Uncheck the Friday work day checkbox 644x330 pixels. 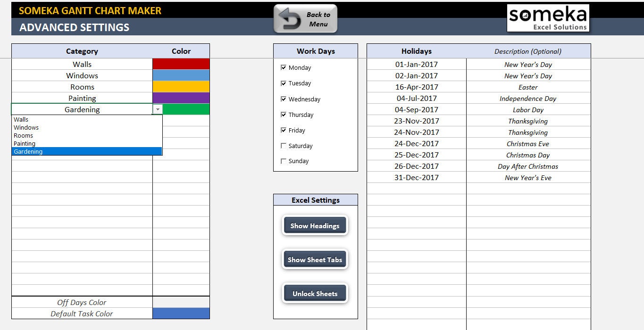pos(284,130)
